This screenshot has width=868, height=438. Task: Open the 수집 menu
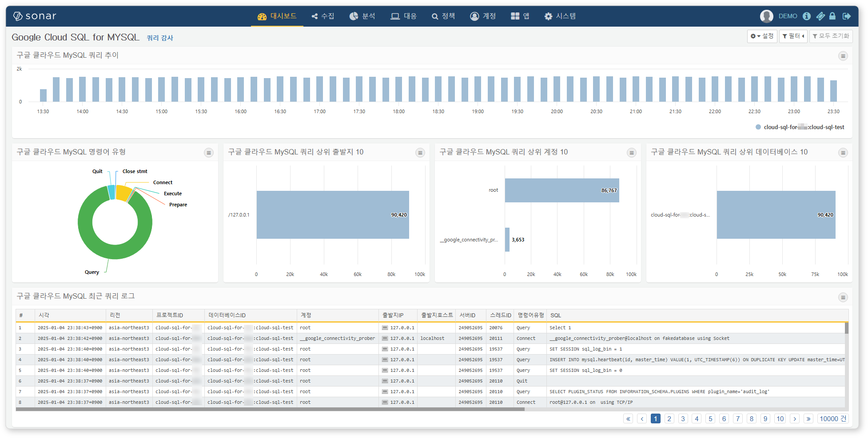[323, 16]
